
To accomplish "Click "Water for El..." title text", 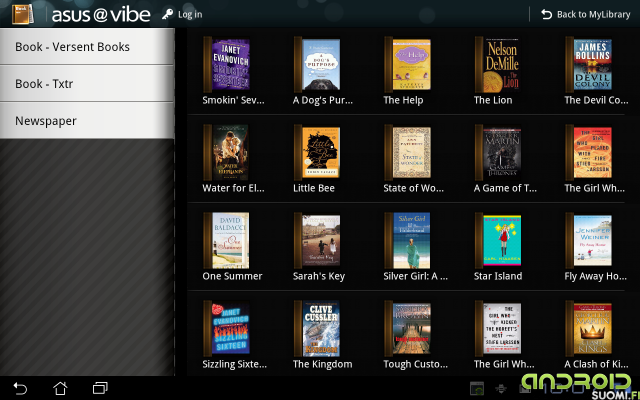I will click(x=233, y=188).
